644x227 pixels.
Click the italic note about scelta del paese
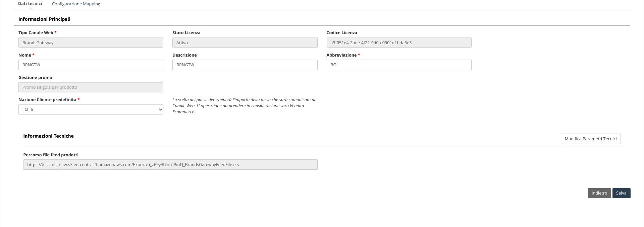244,106
